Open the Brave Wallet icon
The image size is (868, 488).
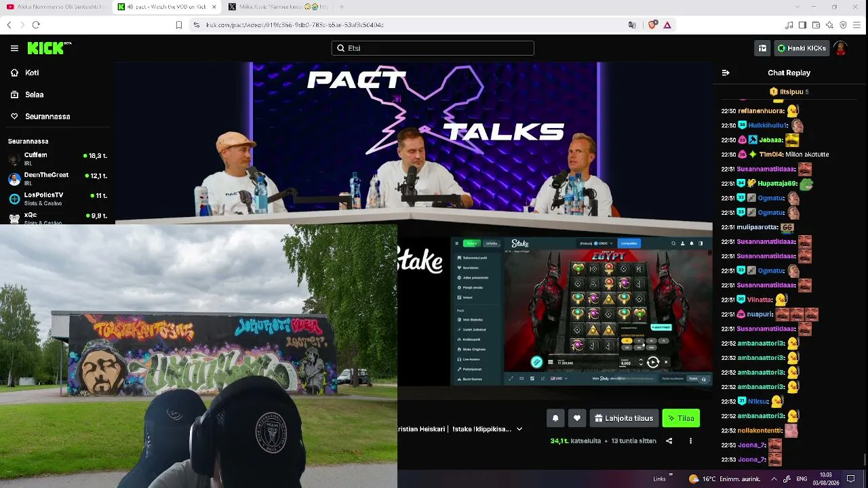816,25
